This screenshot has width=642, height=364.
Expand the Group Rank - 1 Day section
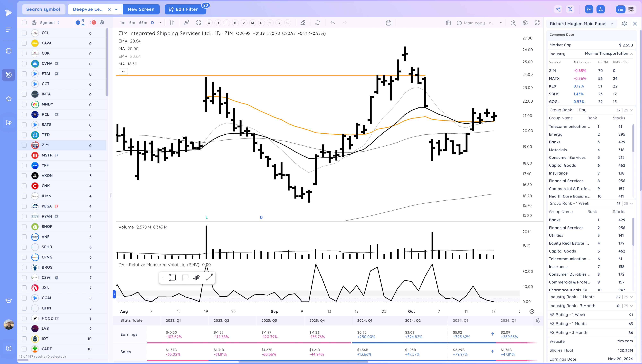632,110
